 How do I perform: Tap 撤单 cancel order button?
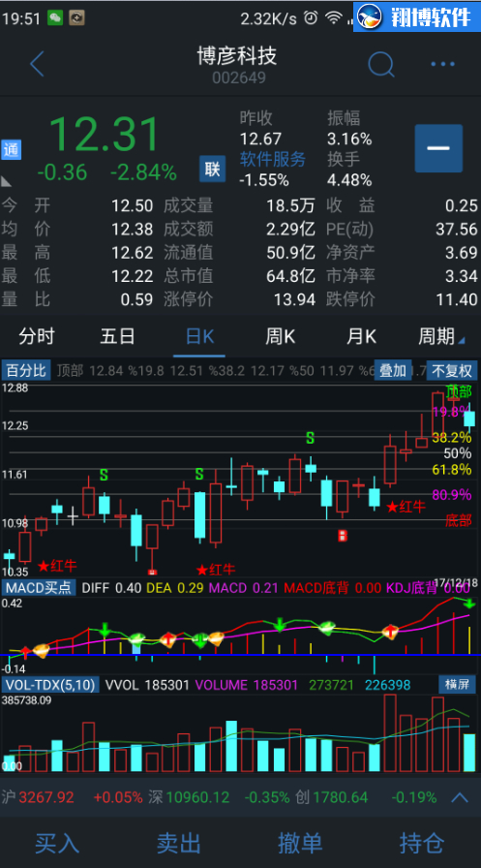pos(300,843)
